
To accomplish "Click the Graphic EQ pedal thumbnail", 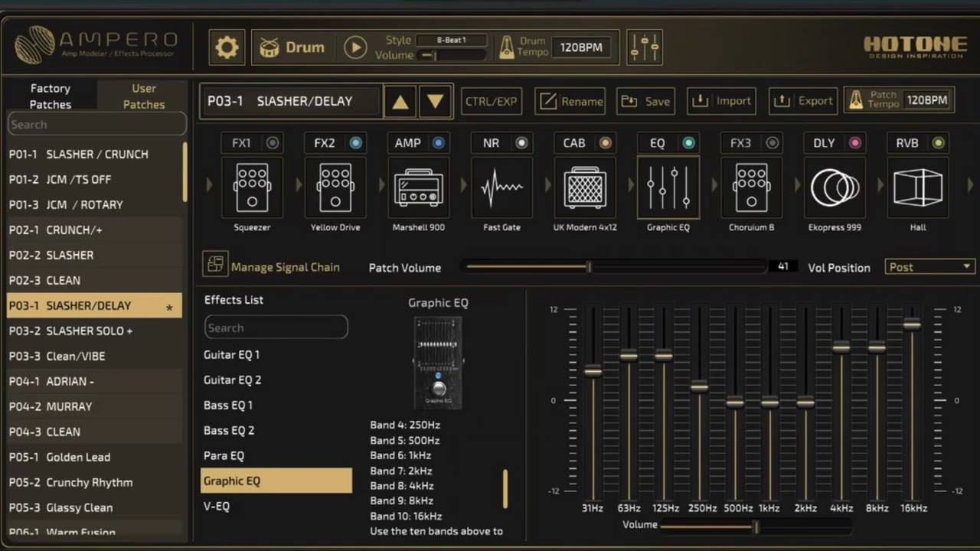I will (438, 362).
